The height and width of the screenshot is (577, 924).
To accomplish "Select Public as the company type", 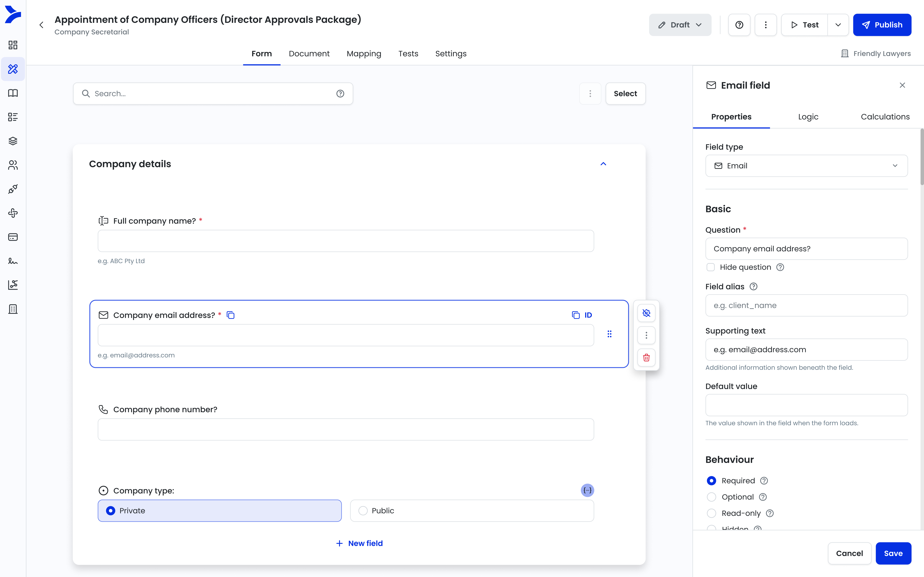I will [x=362, y=510].
